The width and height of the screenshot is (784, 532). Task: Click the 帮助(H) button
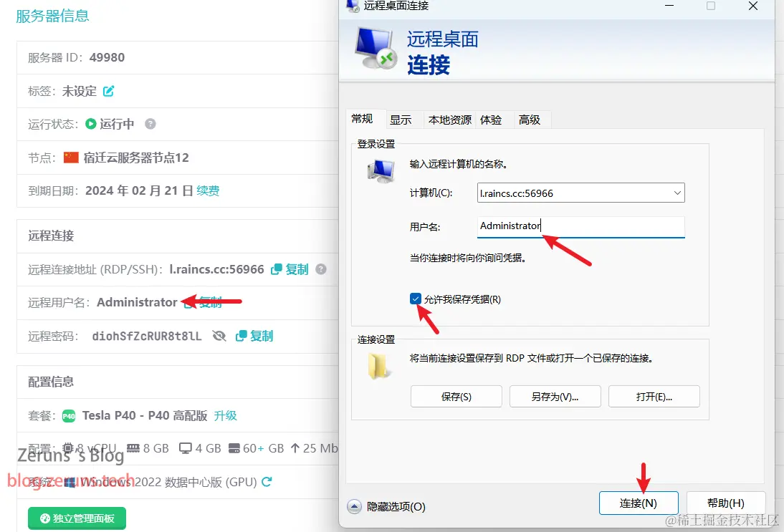(726, 503)
